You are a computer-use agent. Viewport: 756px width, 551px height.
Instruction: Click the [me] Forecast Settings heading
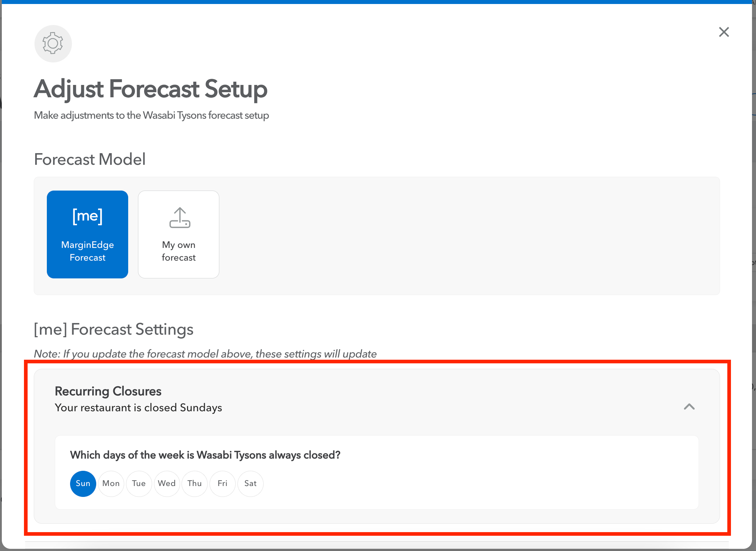tap(114, 330)
